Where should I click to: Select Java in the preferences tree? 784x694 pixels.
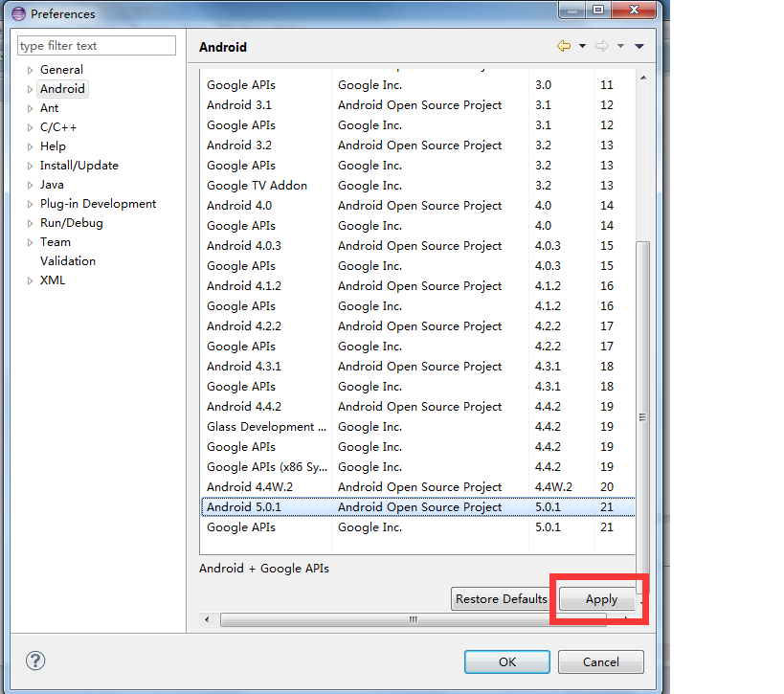(52, 185)
